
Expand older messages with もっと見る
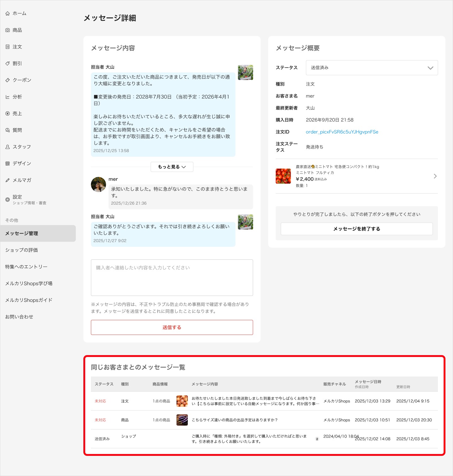172,167
